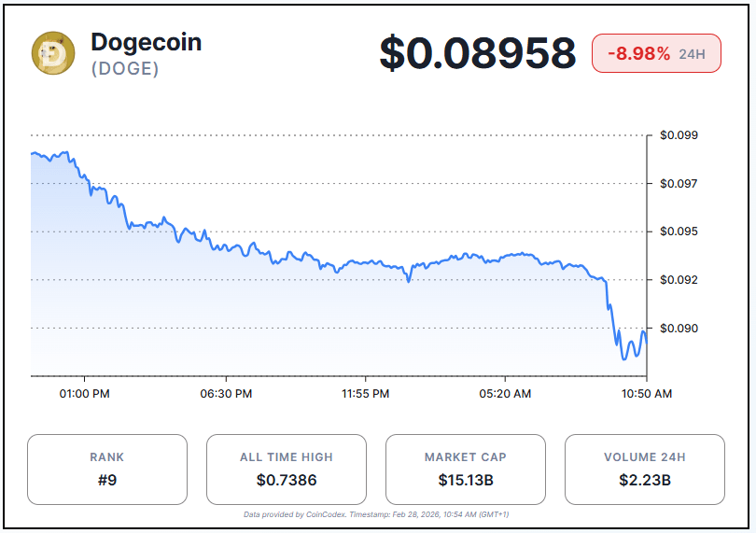
Task: Select the Volume 24H $2.23B card
Action: tap(645, 470)
